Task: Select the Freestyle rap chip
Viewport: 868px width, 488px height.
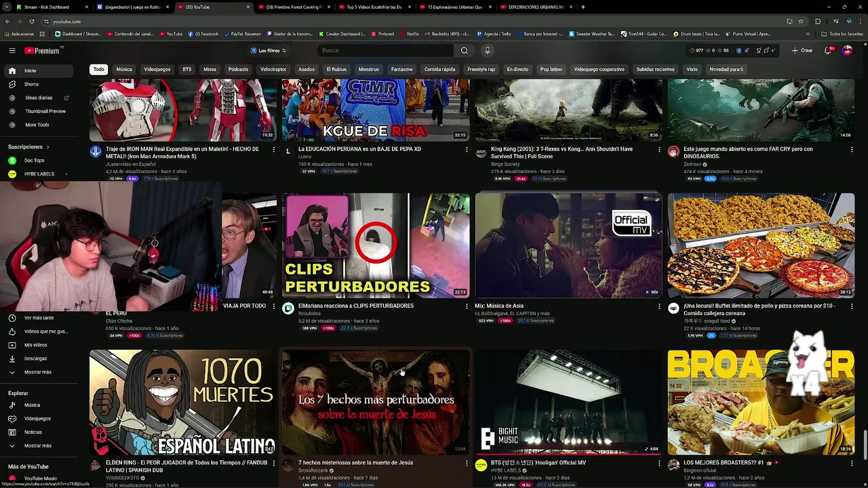Action: coord(481,69)
